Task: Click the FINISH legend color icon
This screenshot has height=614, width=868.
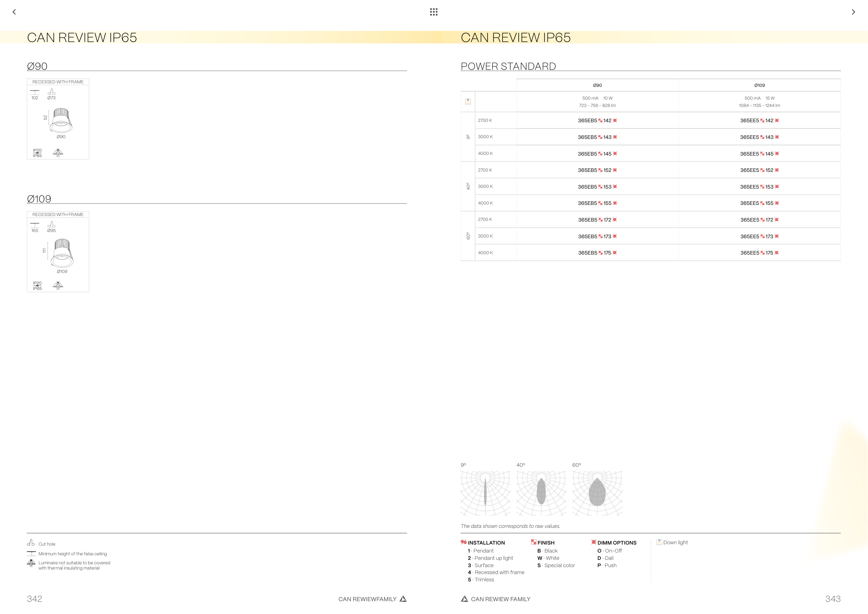Action: tap(533, 542)
